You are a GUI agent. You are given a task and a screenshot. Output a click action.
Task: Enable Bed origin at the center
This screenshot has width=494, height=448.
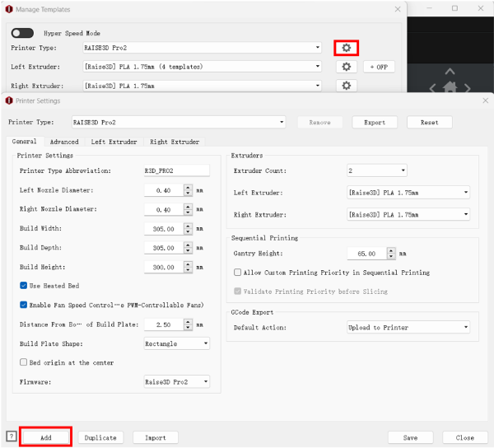[24, 362]
